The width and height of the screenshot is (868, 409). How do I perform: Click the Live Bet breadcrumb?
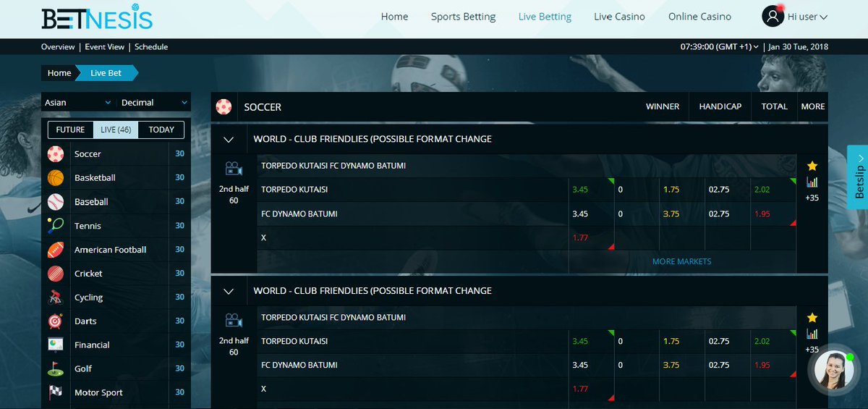[106, 73]
